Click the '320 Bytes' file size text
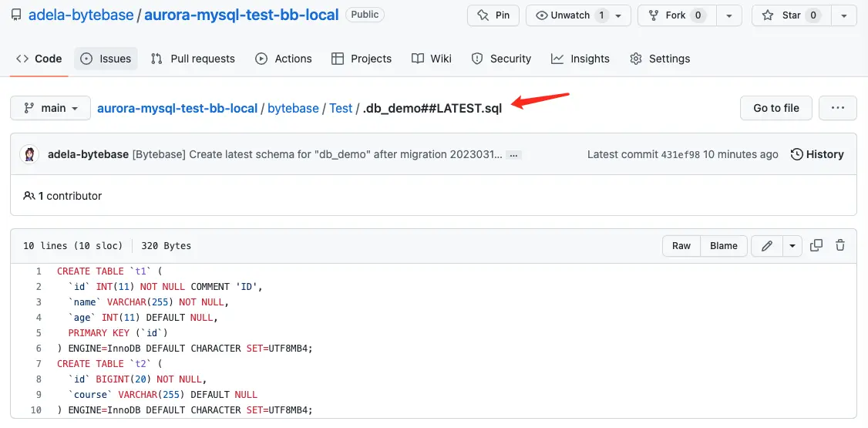 pos(166,246)
